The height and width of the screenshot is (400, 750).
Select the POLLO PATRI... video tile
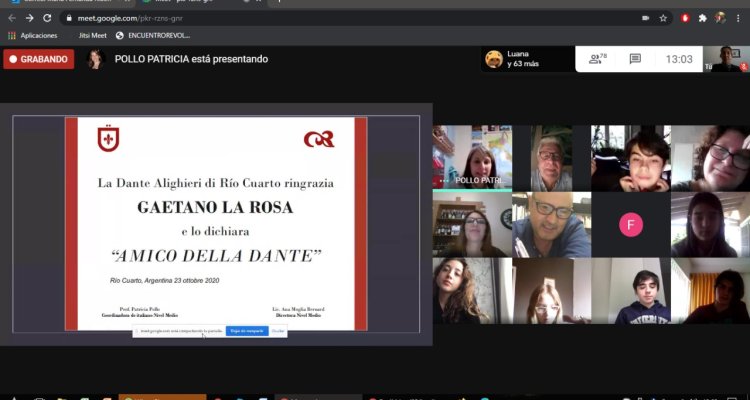472,158
